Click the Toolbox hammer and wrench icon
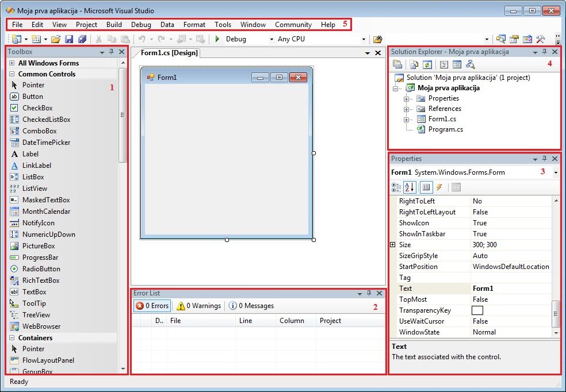The image size is (566, 392). click(540, 39)
